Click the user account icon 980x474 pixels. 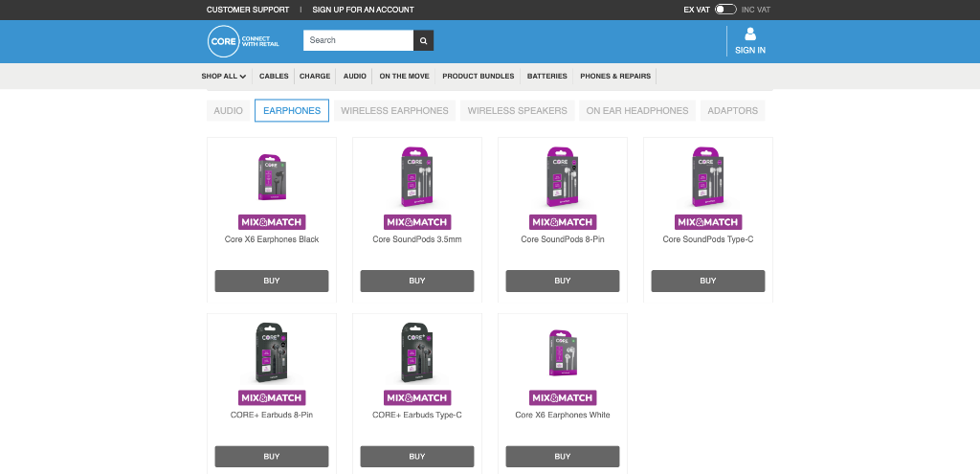point(750,34)
